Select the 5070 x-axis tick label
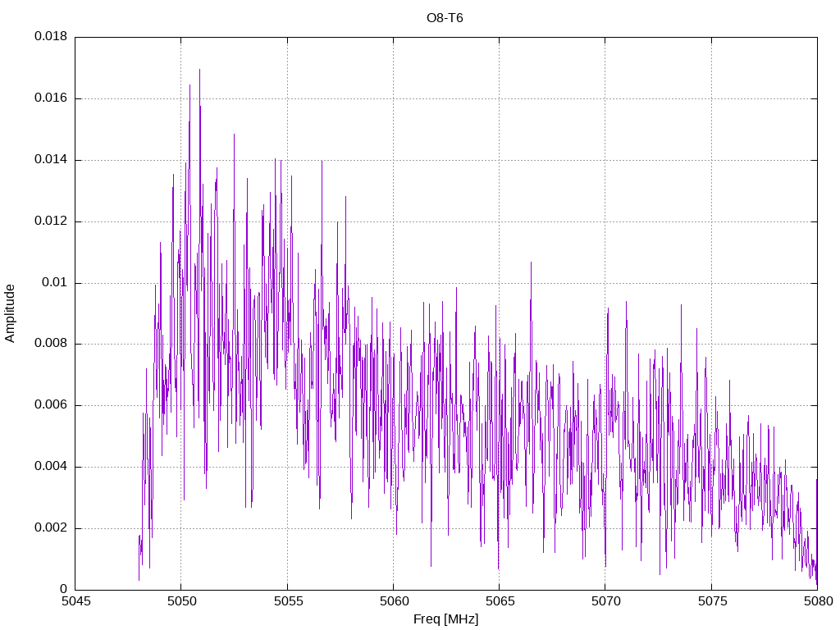This screenshot has height=630, width=840. click(605, 601)
